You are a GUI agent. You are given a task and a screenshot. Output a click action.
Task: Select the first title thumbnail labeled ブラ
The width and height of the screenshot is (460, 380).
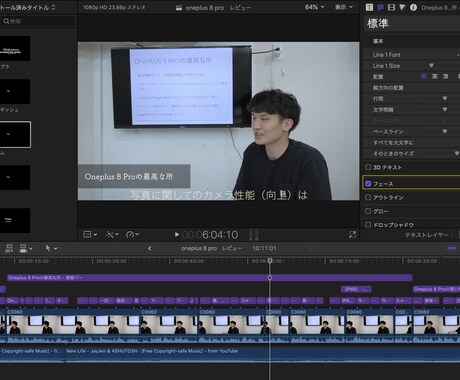[x=15, y=49]
